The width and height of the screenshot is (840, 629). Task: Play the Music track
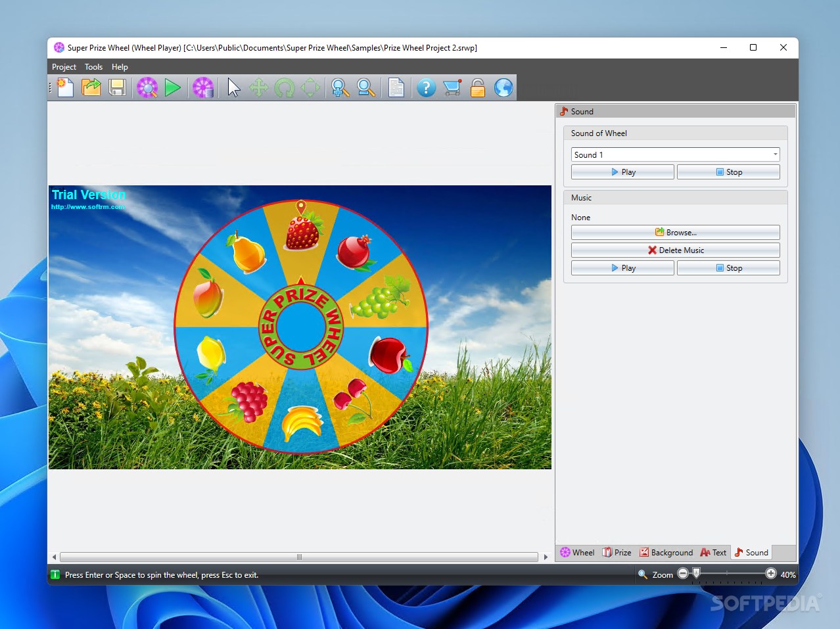coord(622,268)
